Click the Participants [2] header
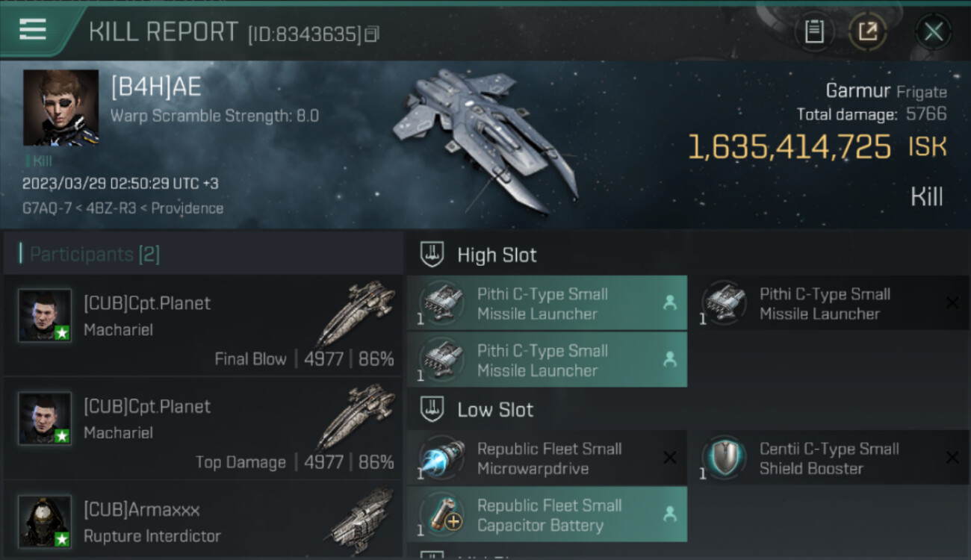Image resolution: width=971 pixels, height=560 pixels. click(95, 255)
